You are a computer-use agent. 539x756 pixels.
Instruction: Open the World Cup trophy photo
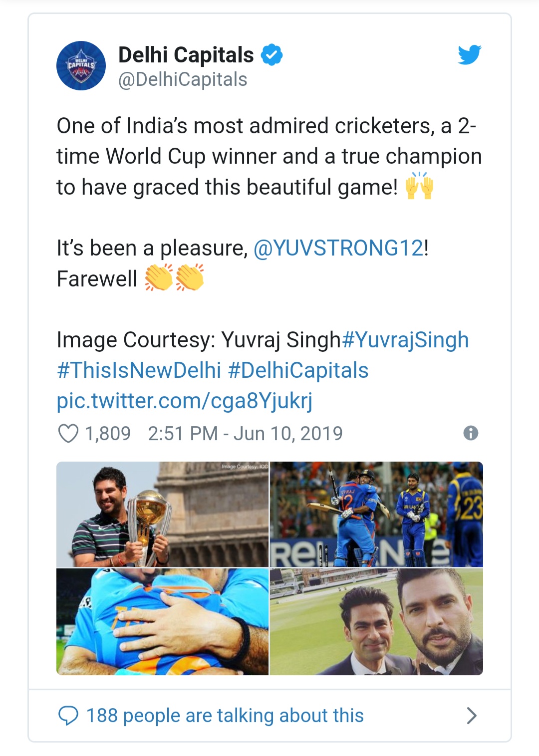162,514
